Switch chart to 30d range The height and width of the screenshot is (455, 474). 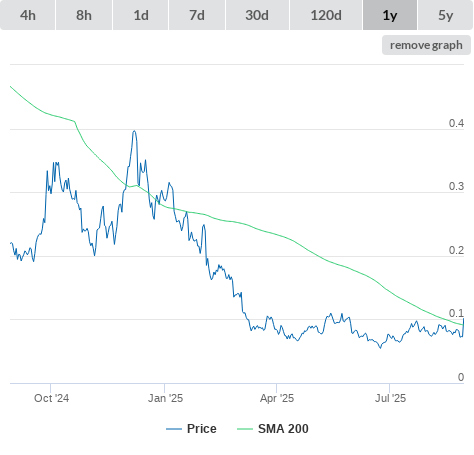point(257,15)
